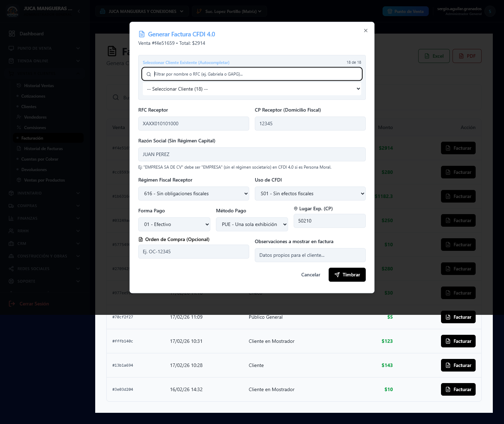Open the Uso de CFDI dropdown
Viewport: 504px width, 424px height.
(x=310, y=193)
